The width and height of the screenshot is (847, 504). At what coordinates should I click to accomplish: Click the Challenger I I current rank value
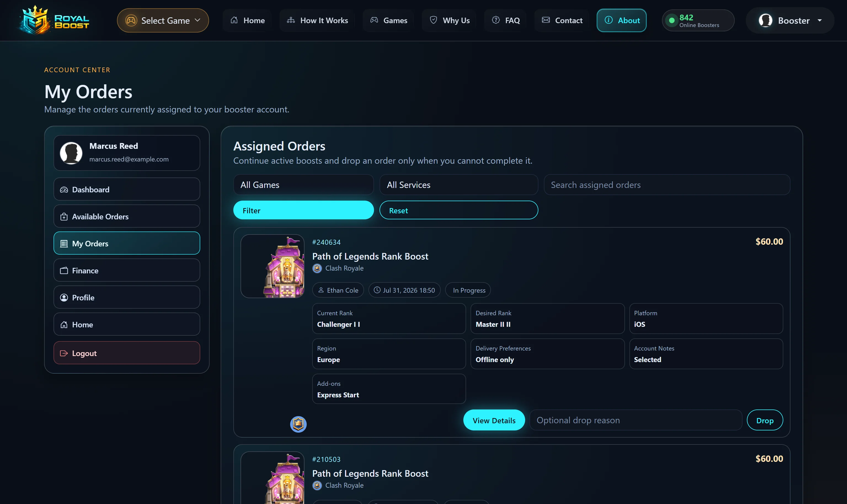tap(338, 324)
